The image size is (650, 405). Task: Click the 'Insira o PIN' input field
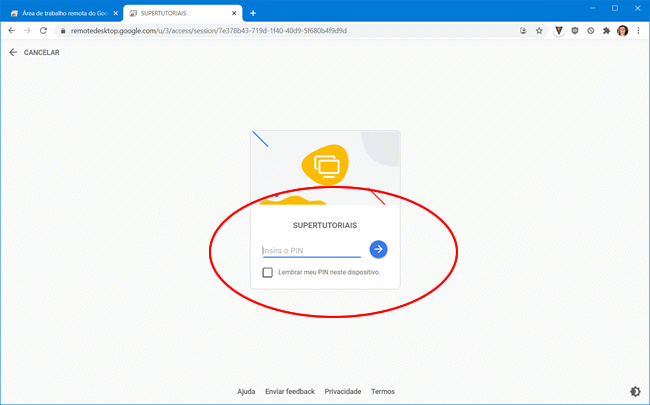click(310, 250)
